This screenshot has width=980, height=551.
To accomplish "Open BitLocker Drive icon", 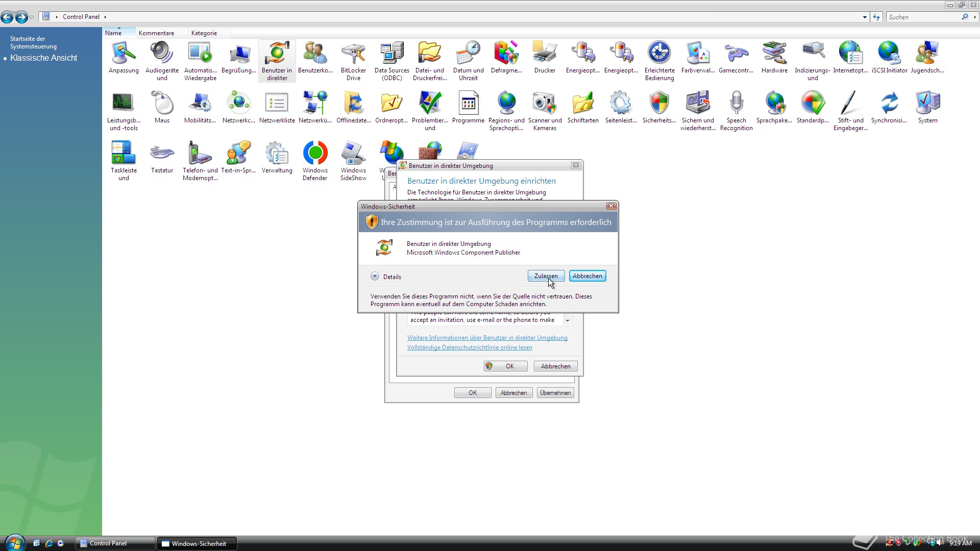I will click(x=353, y=61).
